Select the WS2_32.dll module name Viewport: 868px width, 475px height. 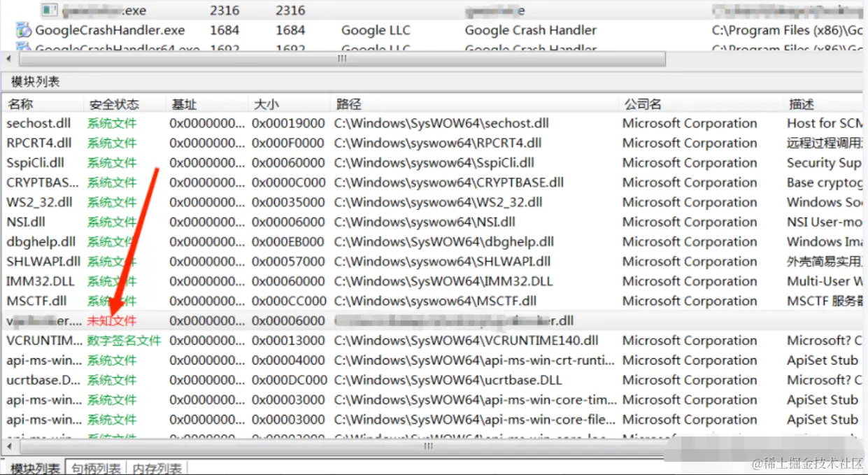(39, 202)
